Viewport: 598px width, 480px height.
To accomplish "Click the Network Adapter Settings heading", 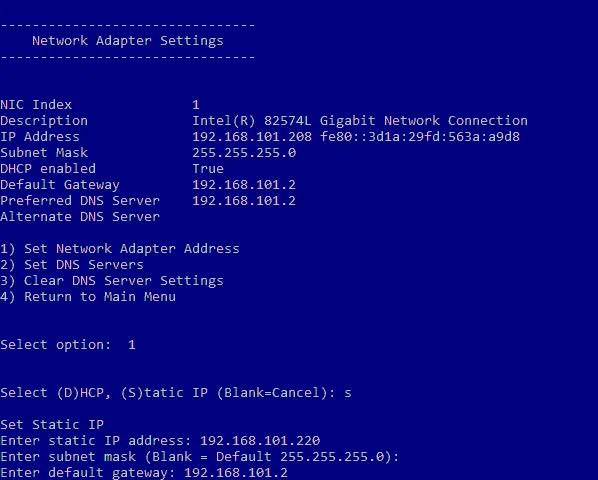I will pos(128,41).
